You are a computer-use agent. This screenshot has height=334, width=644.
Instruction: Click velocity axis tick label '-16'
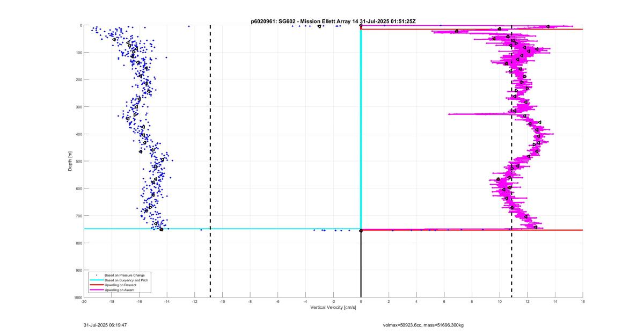(x=139, y=301)
